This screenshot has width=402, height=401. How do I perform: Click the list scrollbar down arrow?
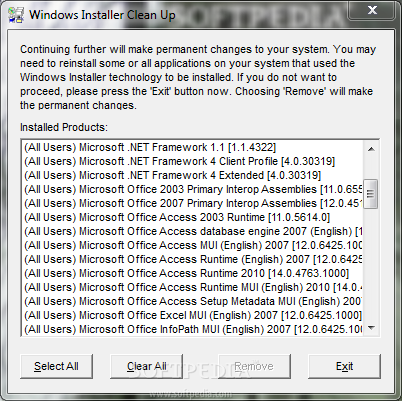371,328
